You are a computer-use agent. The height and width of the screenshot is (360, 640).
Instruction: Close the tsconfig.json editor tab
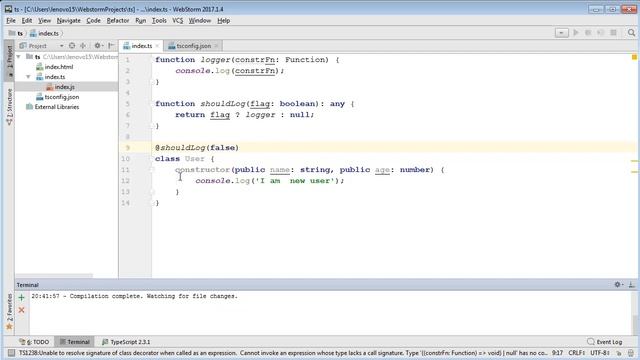pos(216,46)
